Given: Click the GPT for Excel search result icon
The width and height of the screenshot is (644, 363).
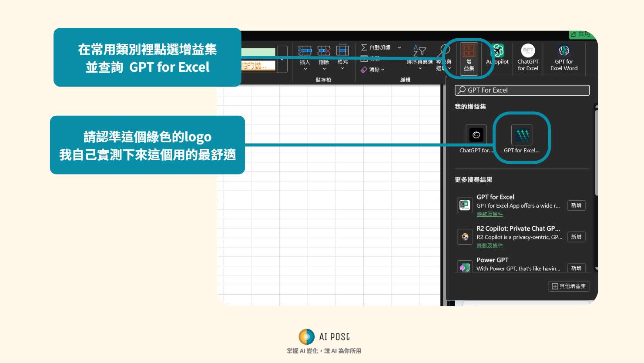Looking at the screenshot, I should [x=465, y=205].
